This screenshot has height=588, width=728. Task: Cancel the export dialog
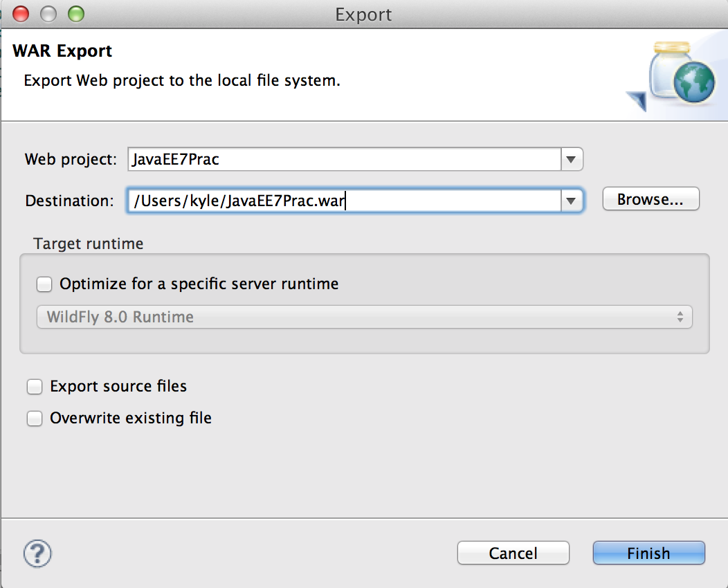pos(513,553)
